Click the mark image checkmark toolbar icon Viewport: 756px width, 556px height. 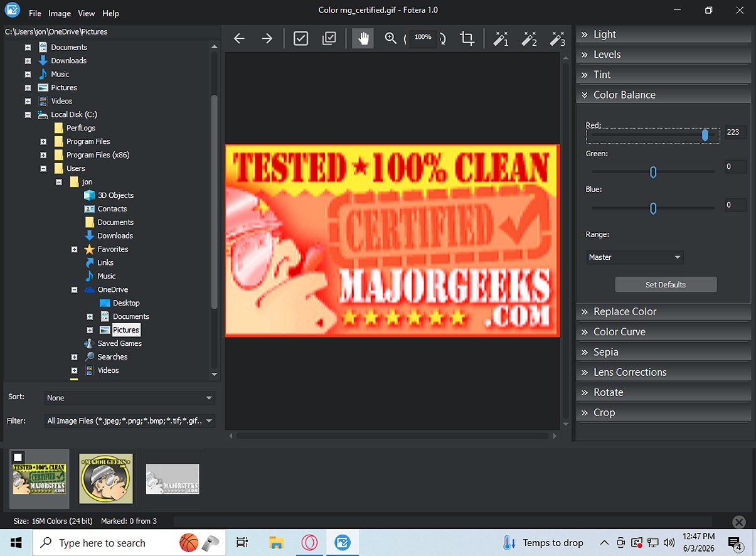(x=301, y=38)
